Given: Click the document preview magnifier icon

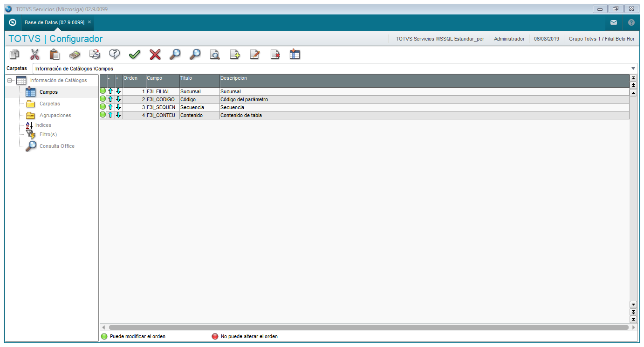Looking at the screenshot, I should coord(215,54).
